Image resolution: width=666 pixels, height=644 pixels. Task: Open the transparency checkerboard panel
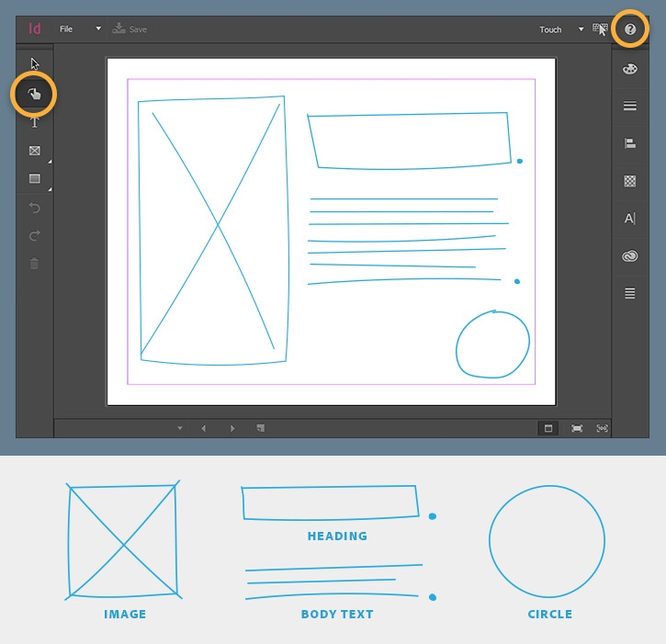[630, 181]
